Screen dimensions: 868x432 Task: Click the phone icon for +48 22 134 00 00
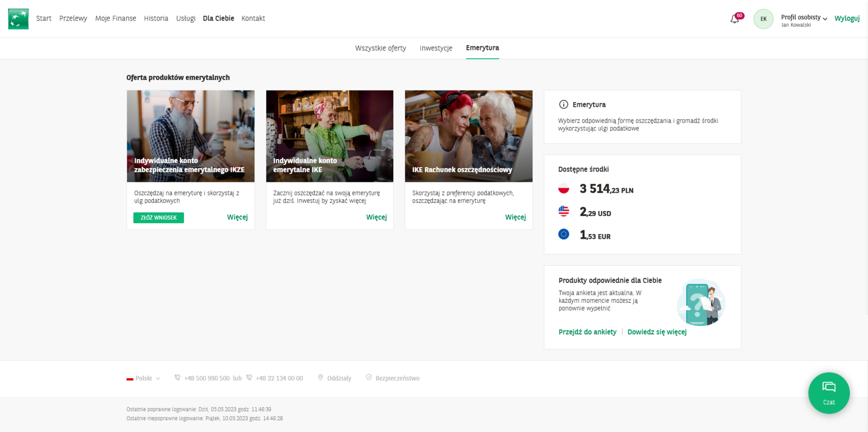point(249,378)
